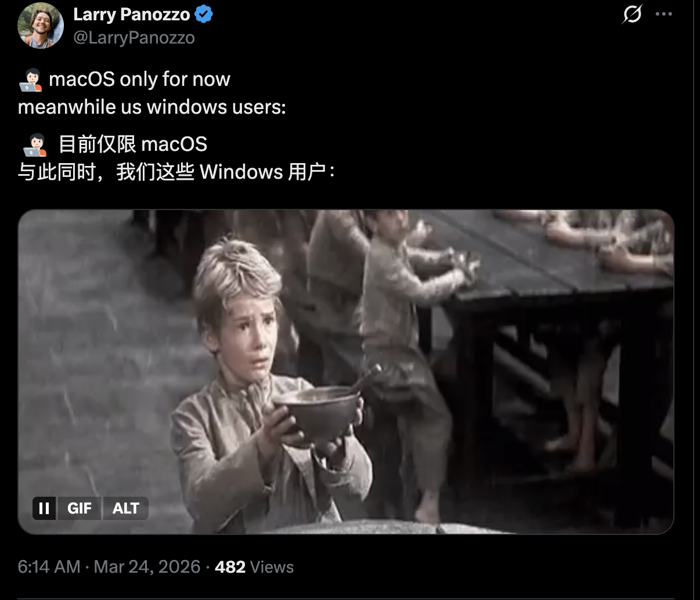
Task: Click the 'macOS only for now' text
Action: (x=140, y=79)
